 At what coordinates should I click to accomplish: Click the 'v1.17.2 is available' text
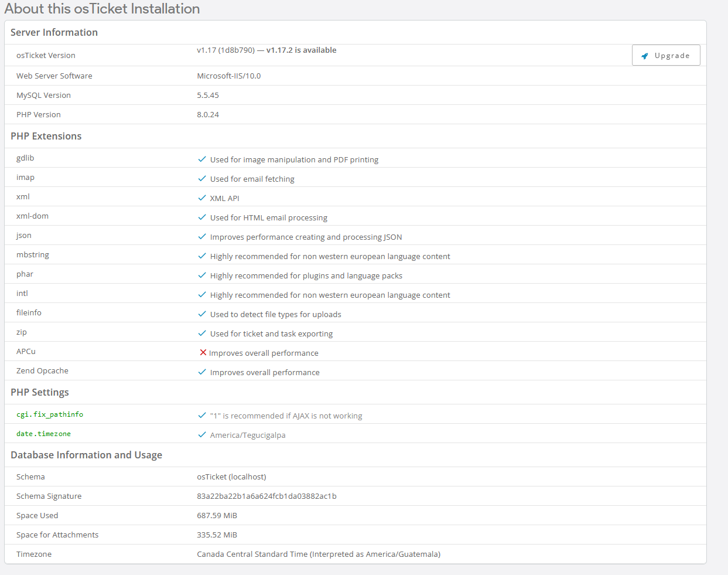click(301, 50)
